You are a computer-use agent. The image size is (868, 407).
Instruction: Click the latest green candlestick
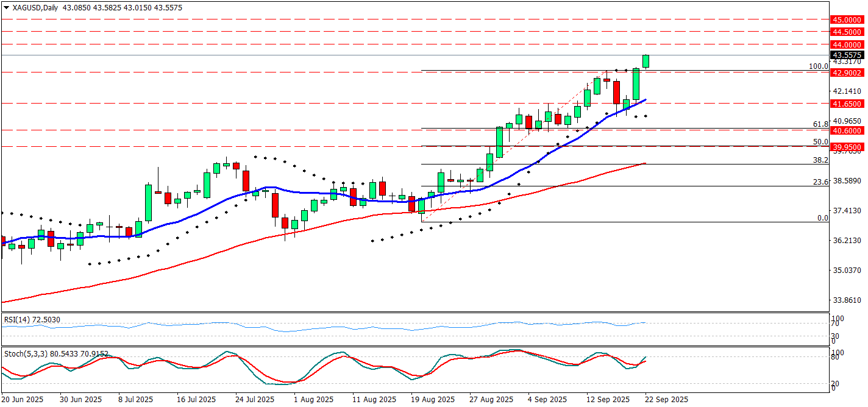pos(646,61)
